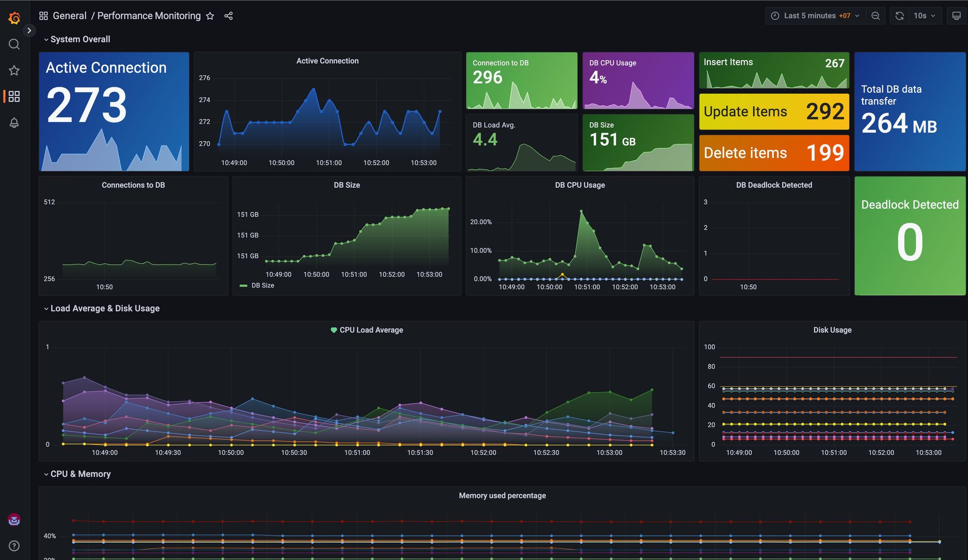
Task: Star the Performance Monitoring dashboard
Action: tap(210, 16)
